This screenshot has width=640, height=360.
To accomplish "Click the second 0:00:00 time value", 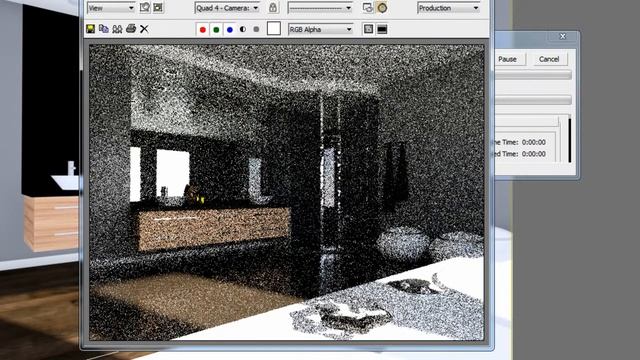I will coord(534,154).
